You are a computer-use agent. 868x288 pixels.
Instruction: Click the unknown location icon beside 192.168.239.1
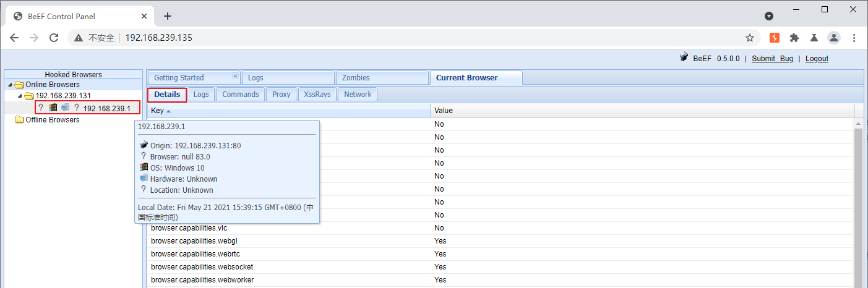[77, 108]
